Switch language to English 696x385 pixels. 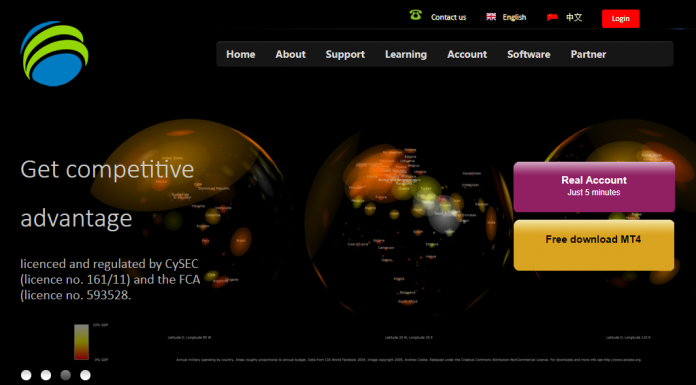514,17
